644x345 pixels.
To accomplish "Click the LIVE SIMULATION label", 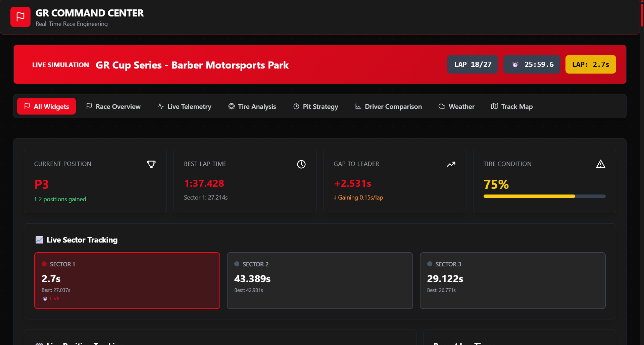I will click(x=61, y=65).
